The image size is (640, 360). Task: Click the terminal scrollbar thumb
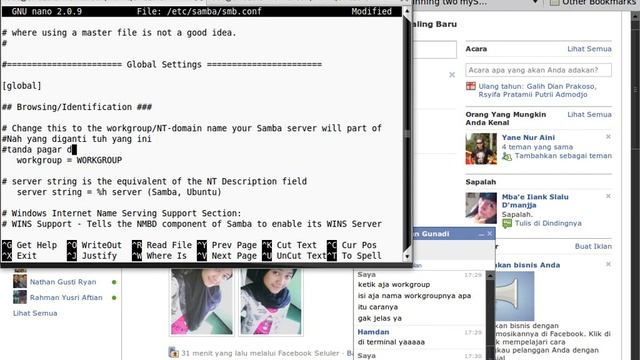407,133
